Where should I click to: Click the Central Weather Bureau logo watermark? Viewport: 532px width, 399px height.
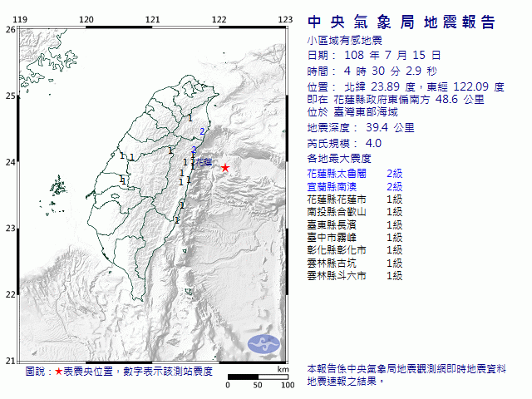264,344
